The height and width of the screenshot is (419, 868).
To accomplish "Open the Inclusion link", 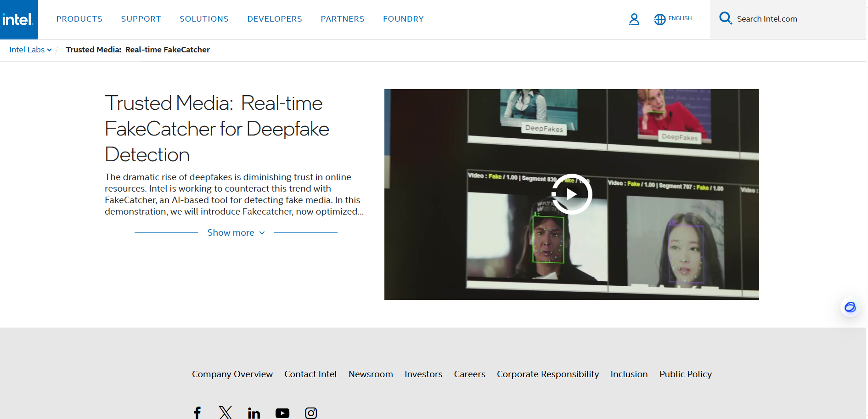I will (629, 374).
